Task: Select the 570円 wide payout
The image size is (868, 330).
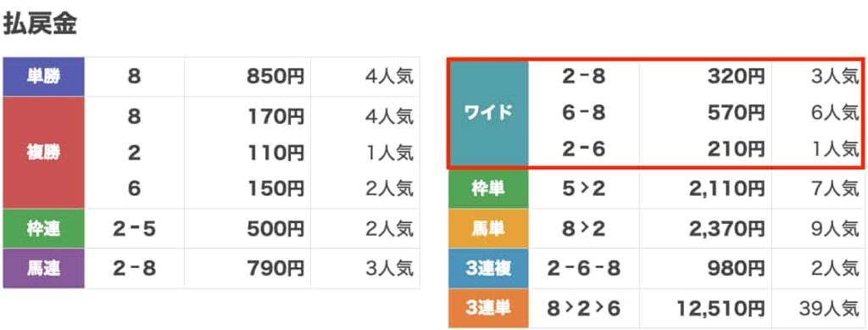Action: [736, 114]
